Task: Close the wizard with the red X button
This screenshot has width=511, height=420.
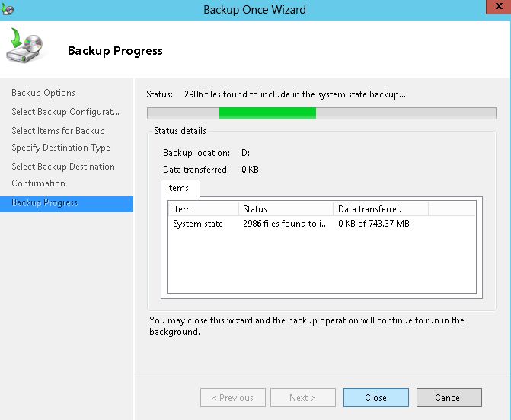Action: [x=499, y=7]
